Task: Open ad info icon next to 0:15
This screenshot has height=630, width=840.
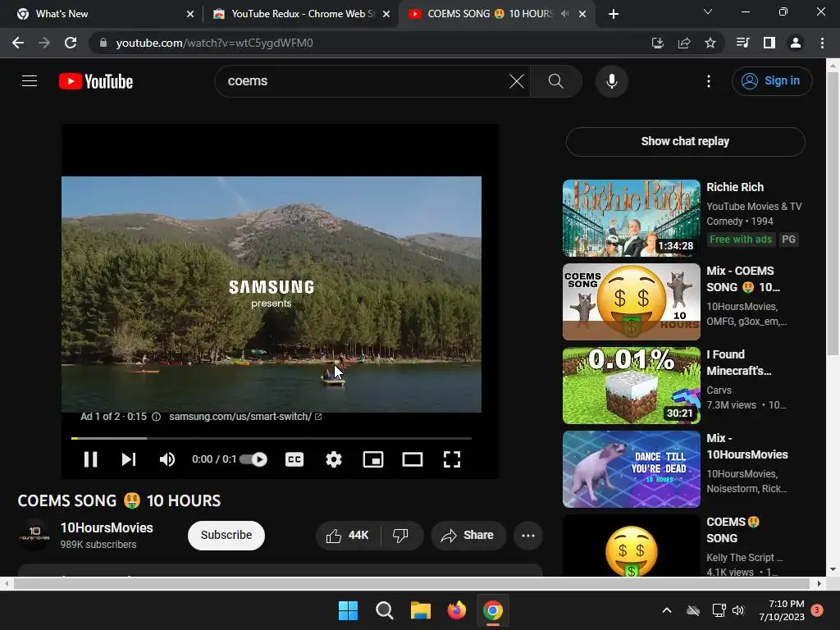Action: pyautogui.click(x=156, y=417)
